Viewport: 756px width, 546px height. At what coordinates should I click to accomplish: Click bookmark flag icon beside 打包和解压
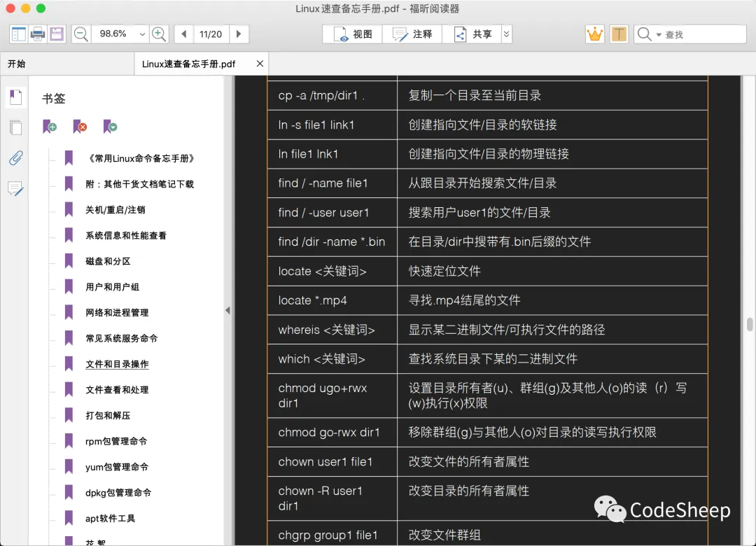pyautogui.click(x=69, y=415)
